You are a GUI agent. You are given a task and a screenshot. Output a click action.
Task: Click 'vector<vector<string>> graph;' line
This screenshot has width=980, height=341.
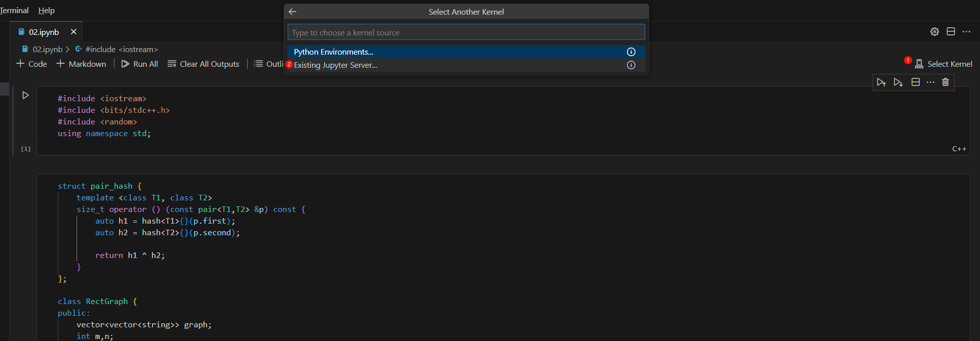[144, 325]
